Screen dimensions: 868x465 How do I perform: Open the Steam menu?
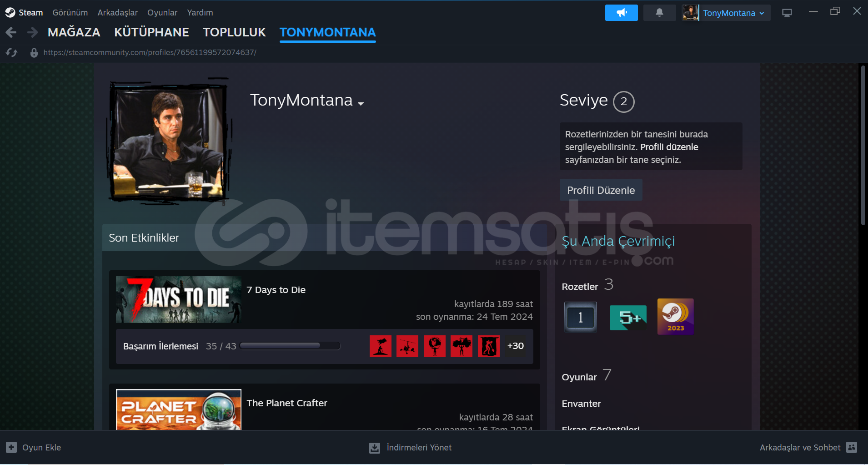(x=31, y=13)
